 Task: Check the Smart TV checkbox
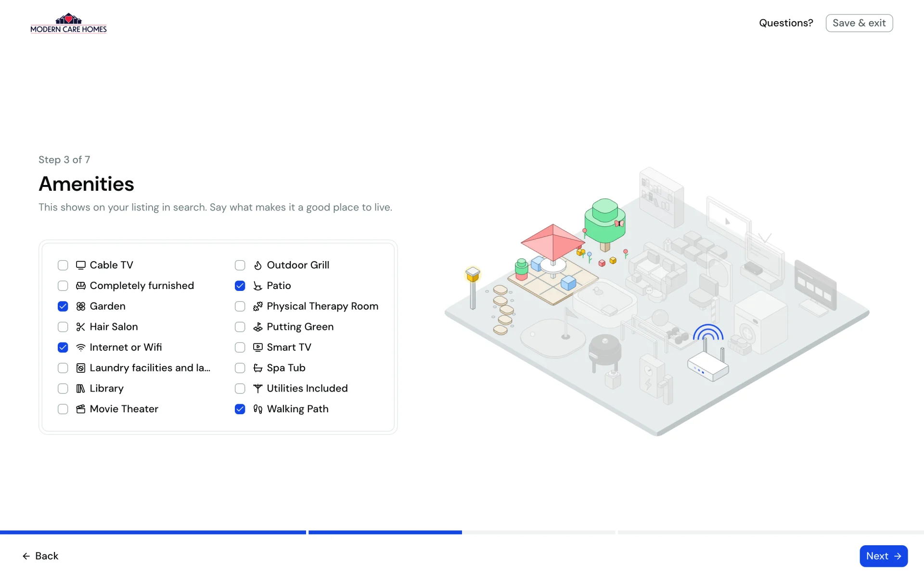click(x=240, y=347)
